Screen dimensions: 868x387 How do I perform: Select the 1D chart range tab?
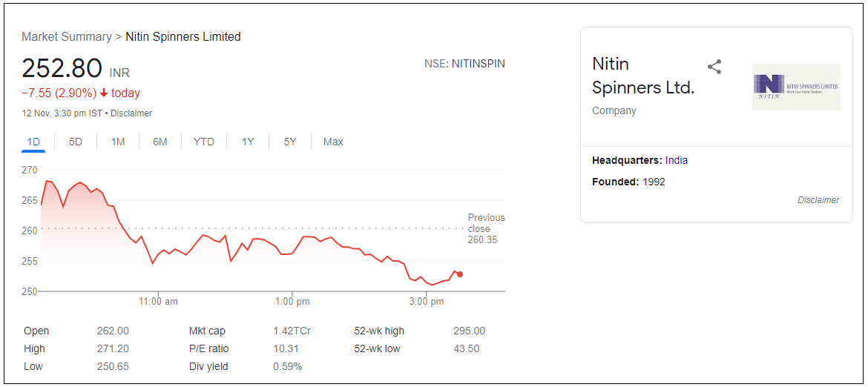pyautogui.click(x=33, y=142)
